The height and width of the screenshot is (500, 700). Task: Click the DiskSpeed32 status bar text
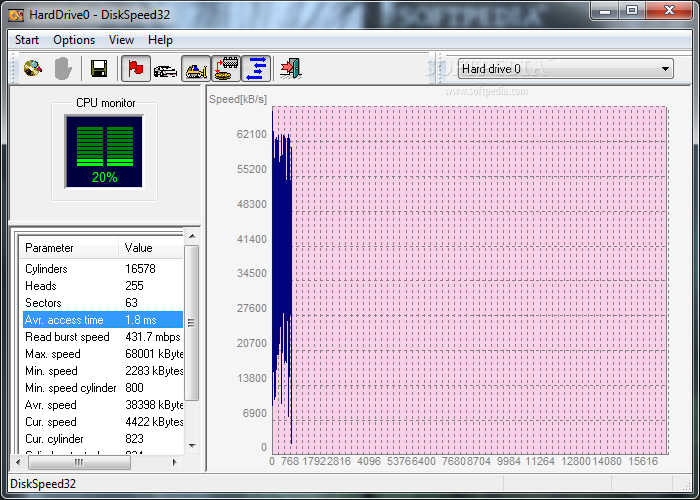pos(43,484)
